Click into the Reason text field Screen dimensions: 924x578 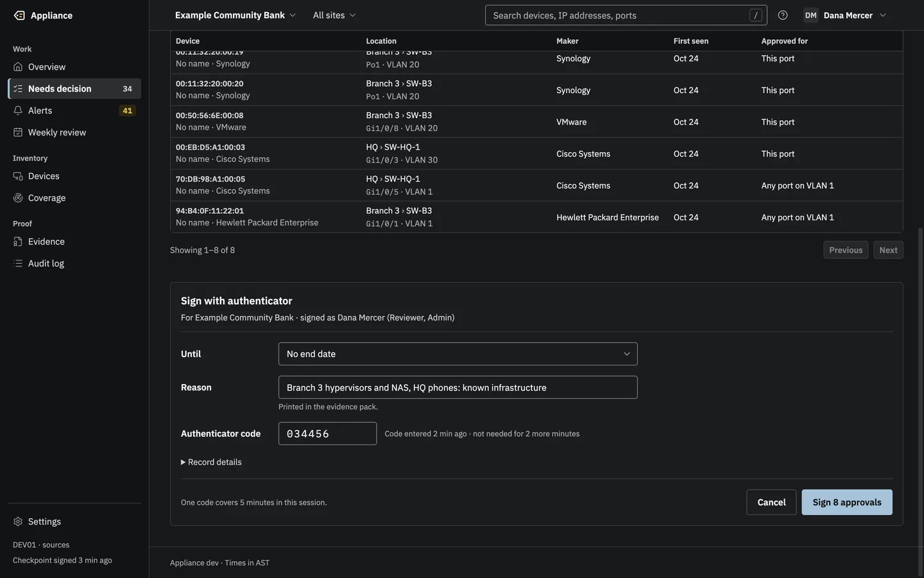458,387
